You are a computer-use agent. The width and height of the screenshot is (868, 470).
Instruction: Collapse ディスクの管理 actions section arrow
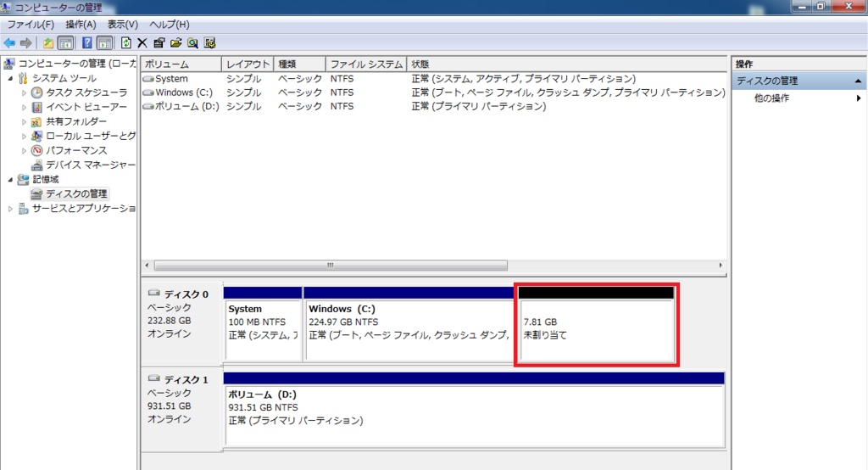(858, 81)
